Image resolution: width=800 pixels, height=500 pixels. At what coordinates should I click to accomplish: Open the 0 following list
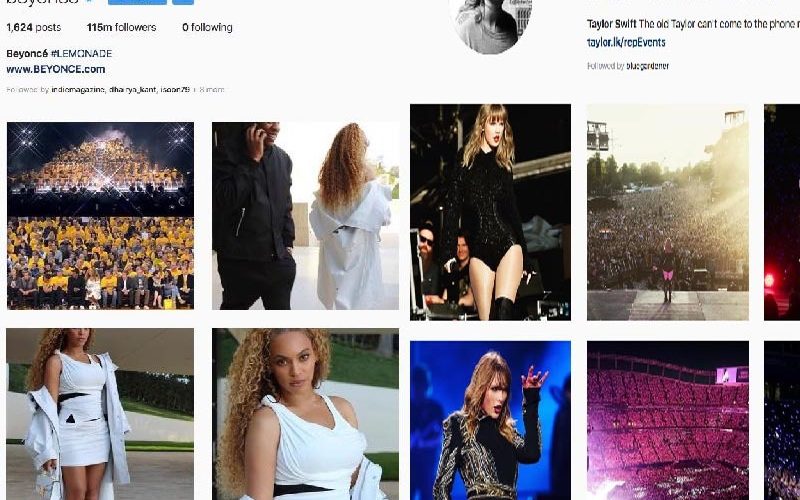click(x=207, y=28)
